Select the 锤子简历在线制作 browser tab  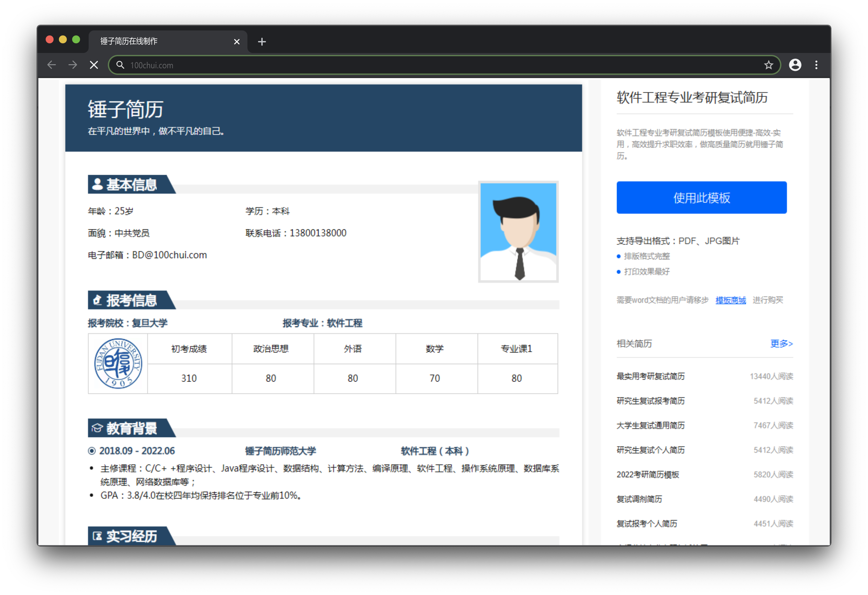(x=168, y=41)
